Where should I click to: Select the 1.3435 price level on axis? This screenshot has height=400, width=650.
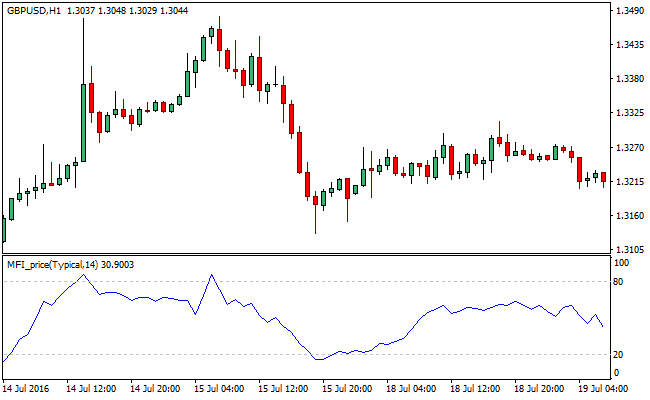pyautogui.click(x=628, y=46)
